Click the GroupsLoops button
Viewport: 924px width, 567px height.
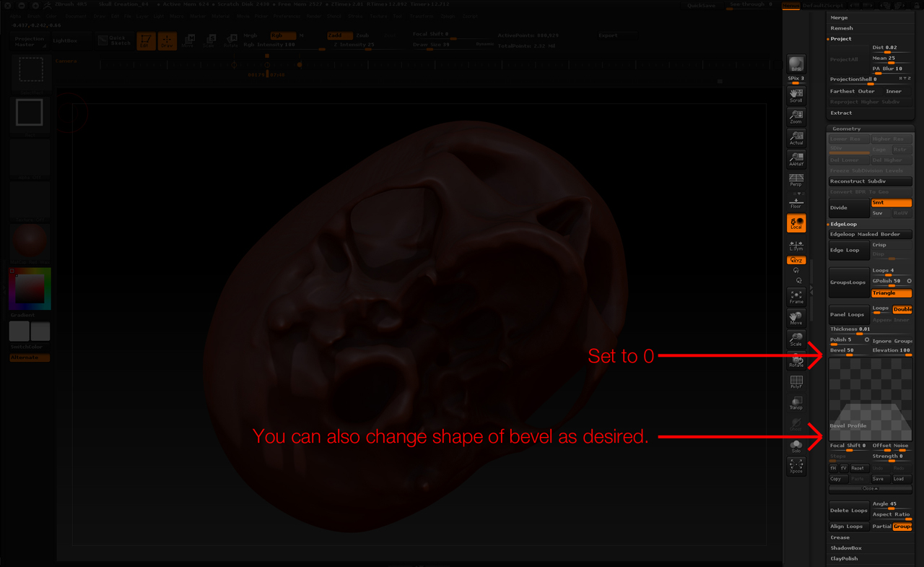point(849,282)
